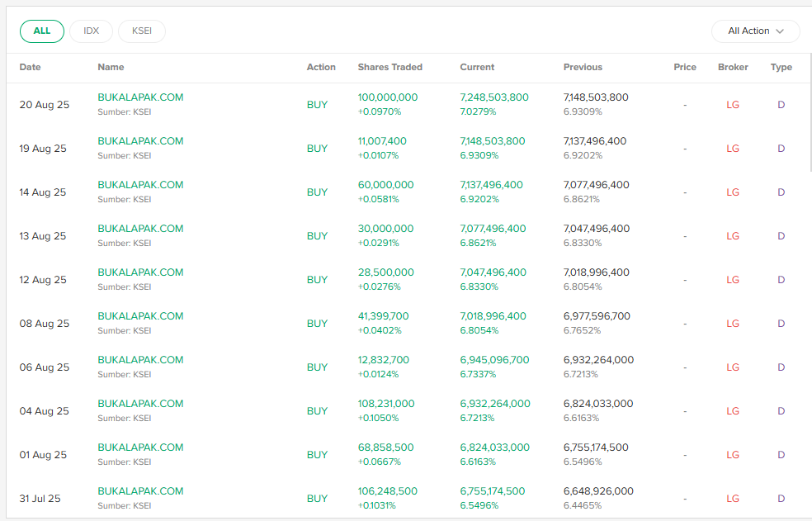
Task: Open BUKALAPAK.COM link in 04 Aug 25 row
Action: point(140,404)
